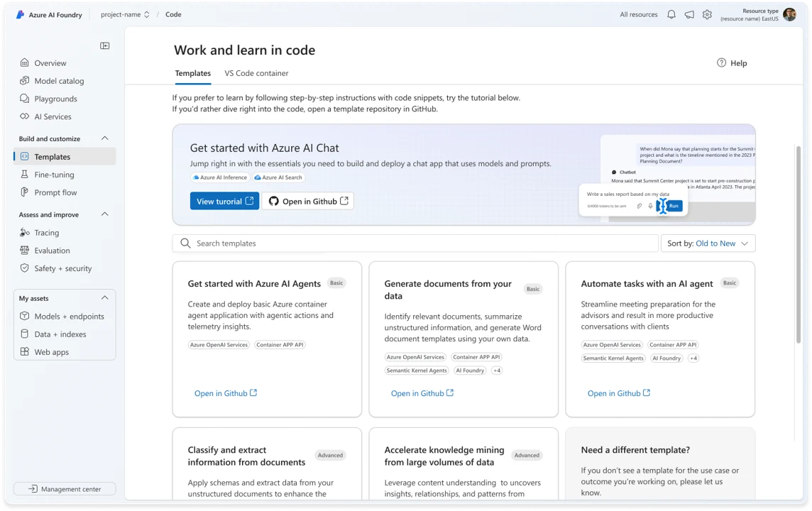This screenshot has height=511, width=812.
Task: Click the Overview icon in sidebar
Action: [x=24, y=62]
